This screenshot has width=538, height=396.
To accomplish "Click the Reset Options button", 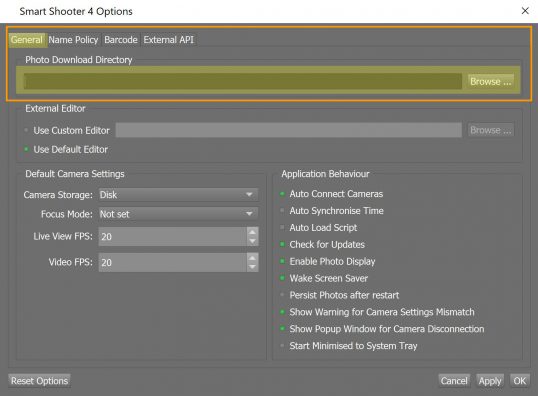I will (x=39, y=381).
